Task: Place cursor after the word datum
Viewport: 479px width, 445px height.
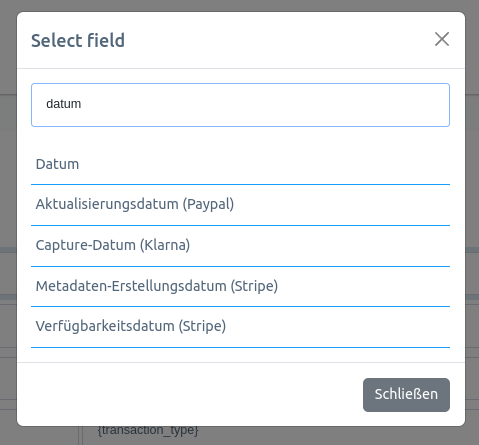Action: 82,104
